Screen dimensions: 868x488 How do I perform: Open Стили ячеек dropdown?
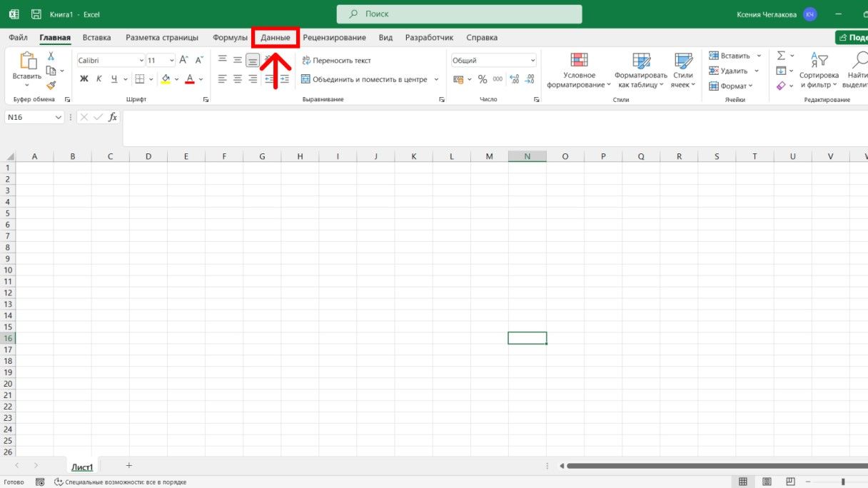(683, 71)
